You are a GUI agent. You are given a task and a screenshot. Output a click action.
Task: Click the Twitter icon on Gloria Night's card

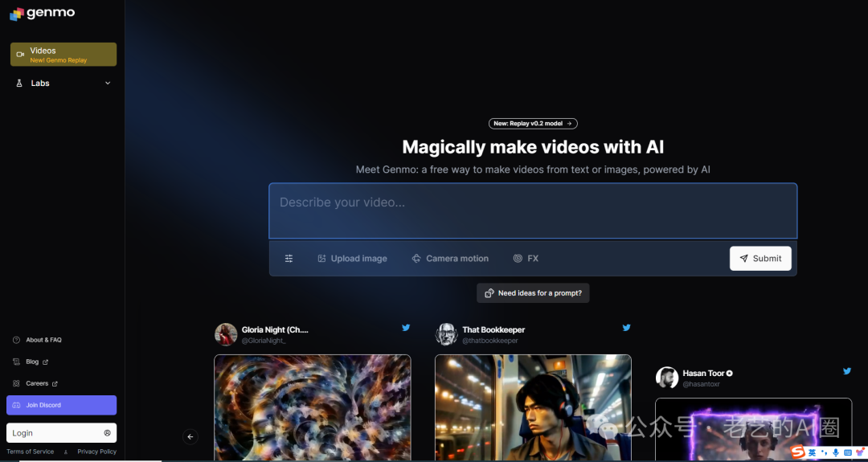(406, 328)
